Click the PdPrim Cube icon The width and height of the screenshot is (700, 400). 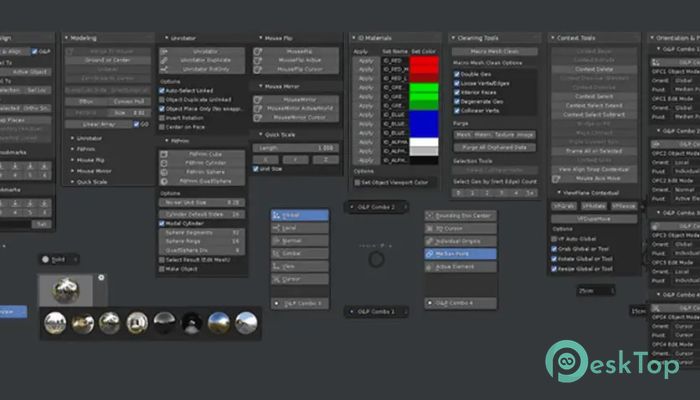[x=164, y=154]
